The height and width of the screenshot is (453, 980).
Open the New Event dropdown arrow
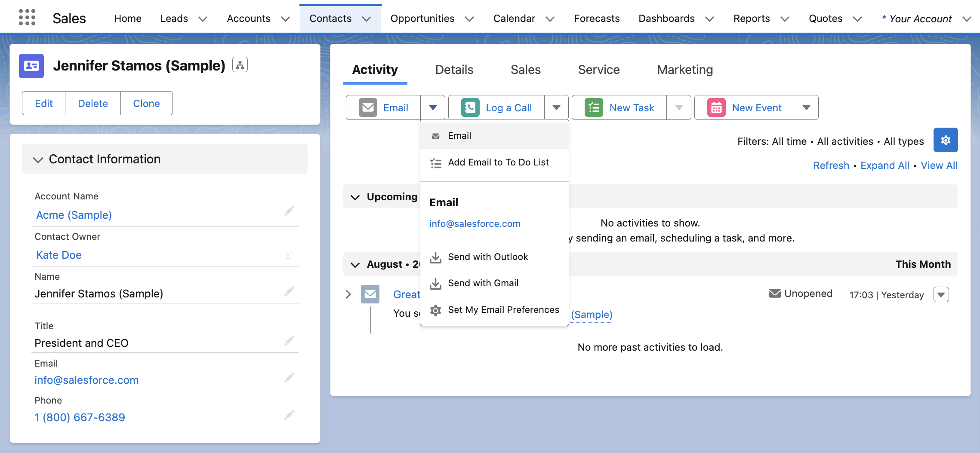806,107
